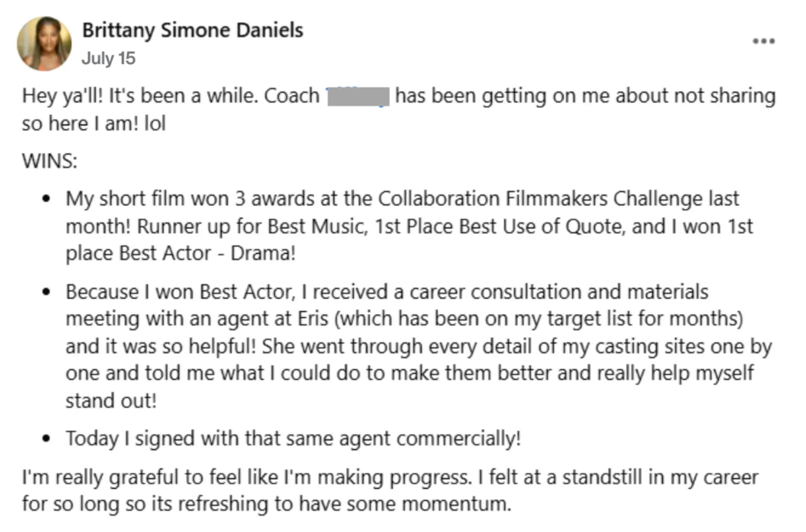Click the words stand out! ending the second bullet
Viewport: 806px width, 532px height.
(x=111, y=401)
